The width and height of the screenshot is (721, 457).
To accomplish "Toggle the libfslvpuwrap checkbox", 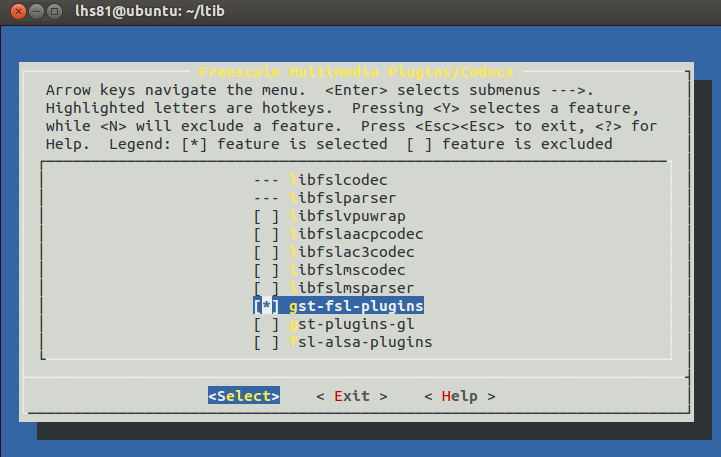I will (x=266, y=216).
